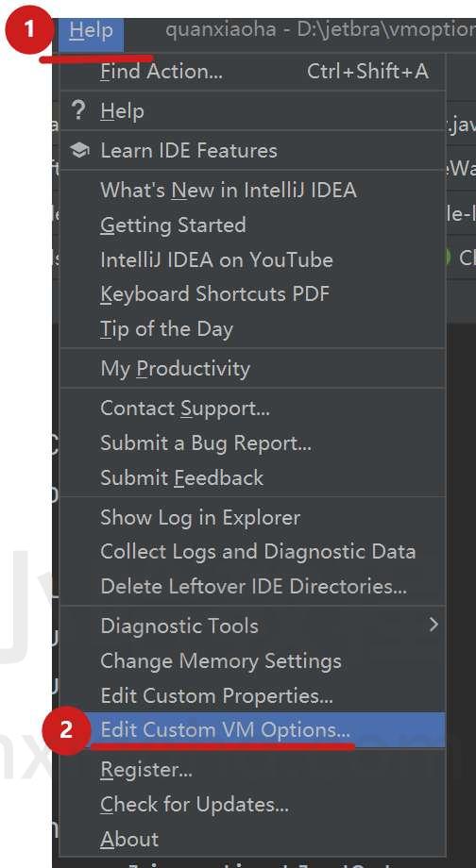Expand the Diagnostic Tools submenu arrow
The width and height of the screenshot is (476, 868).
click(433, 625)
